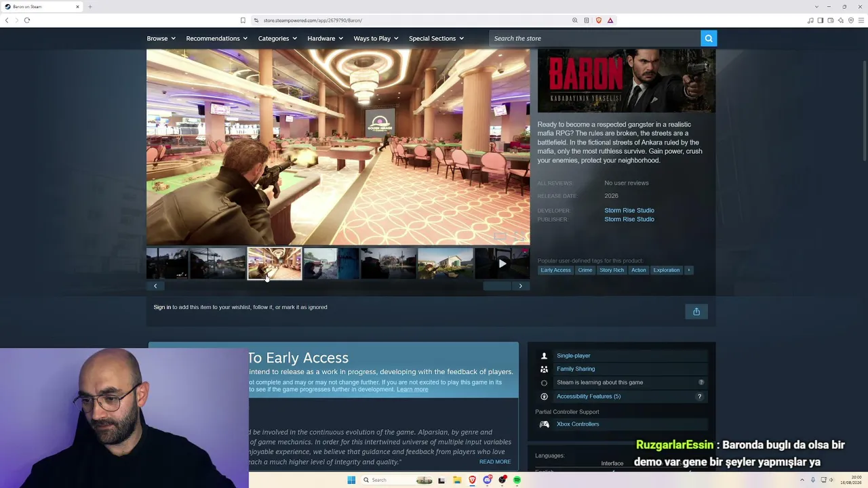Open the Single-player category link

[574, 356]
